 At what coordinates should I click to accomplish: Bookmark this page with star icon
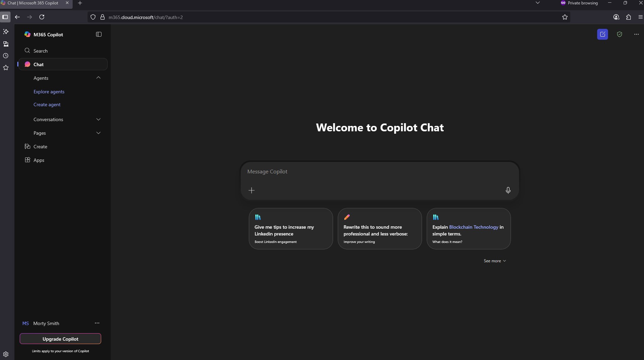pyautogui.click(x=565, y=17)
